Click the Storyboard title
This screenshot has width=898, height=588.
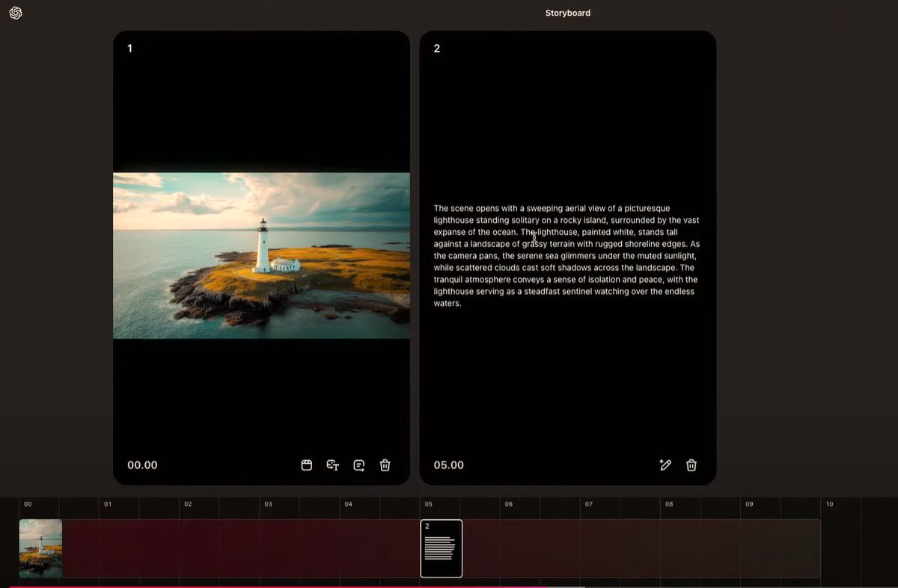click(568, 13)
